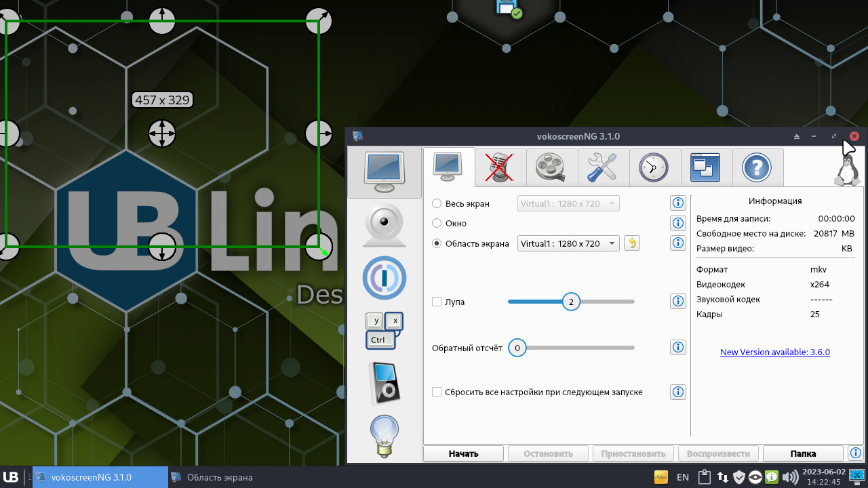This screenshot has width=868, height=488.
Task: Switch to the windows layout tab
Action: pos(706,167)
